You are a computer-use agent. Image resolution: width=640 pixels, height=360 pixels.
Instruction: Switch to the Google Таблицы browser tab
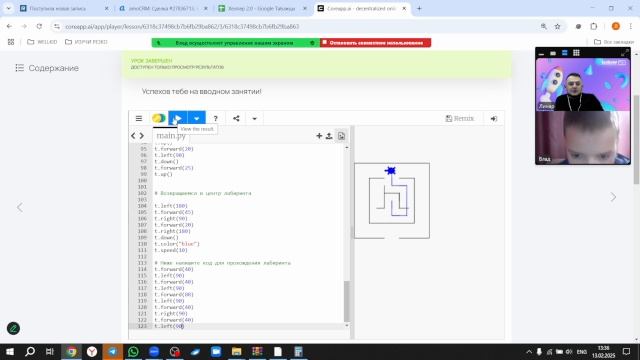click(262, 8)
